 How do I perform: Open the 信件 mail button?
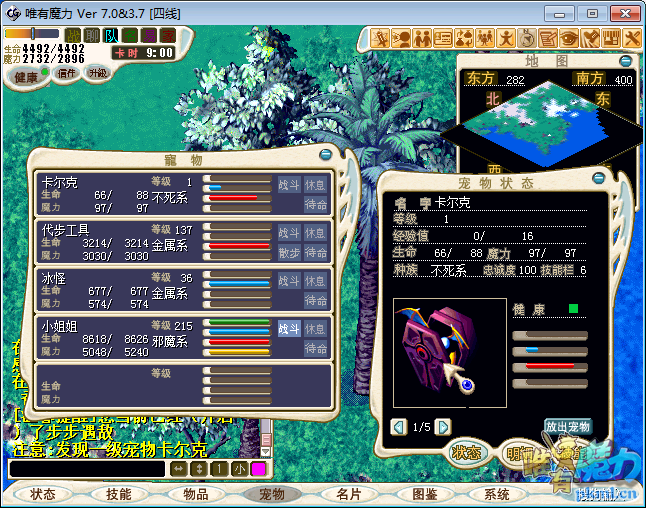click(66, 73)
